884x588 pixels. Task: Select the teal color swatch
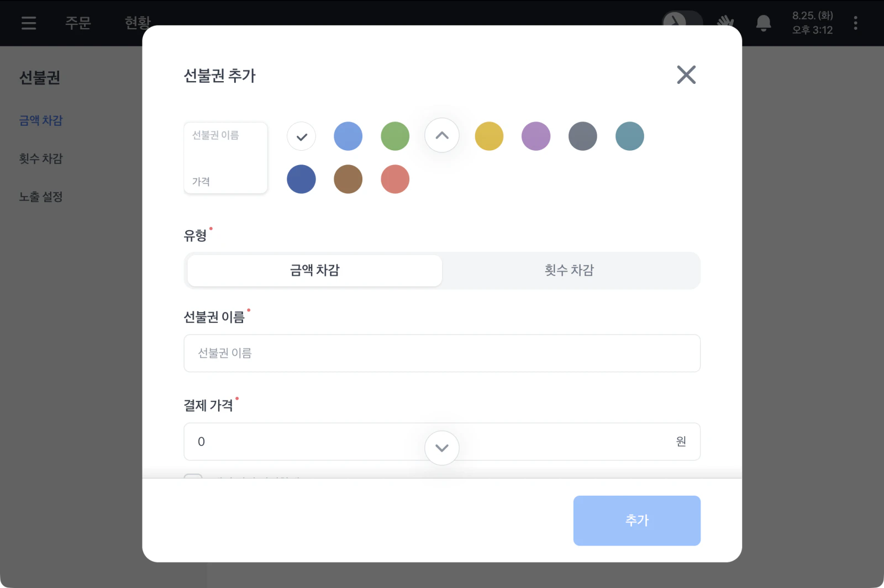point(630,136)
